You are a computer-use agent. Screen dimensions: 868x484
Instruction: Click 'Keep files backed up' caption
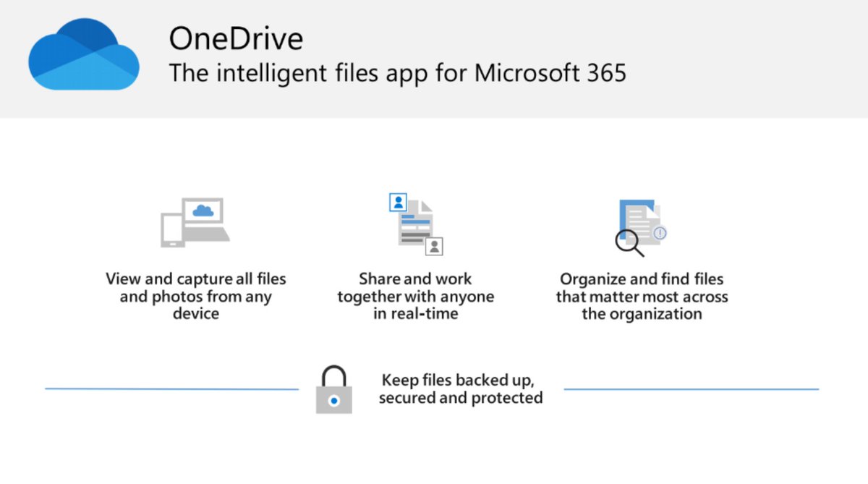(x=461, y=389)
